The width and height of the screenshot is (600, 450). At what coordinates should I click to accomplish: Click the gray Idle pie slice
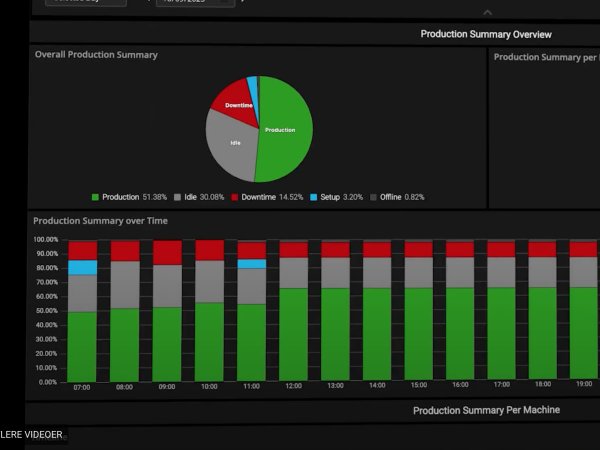click(x=230, y=140)
